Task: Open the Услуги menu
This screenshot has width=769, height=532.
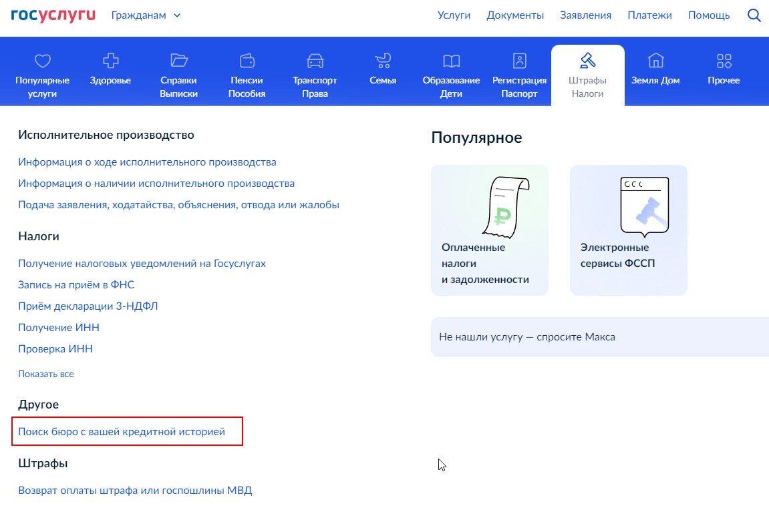Action: click(x=454, y=15)
